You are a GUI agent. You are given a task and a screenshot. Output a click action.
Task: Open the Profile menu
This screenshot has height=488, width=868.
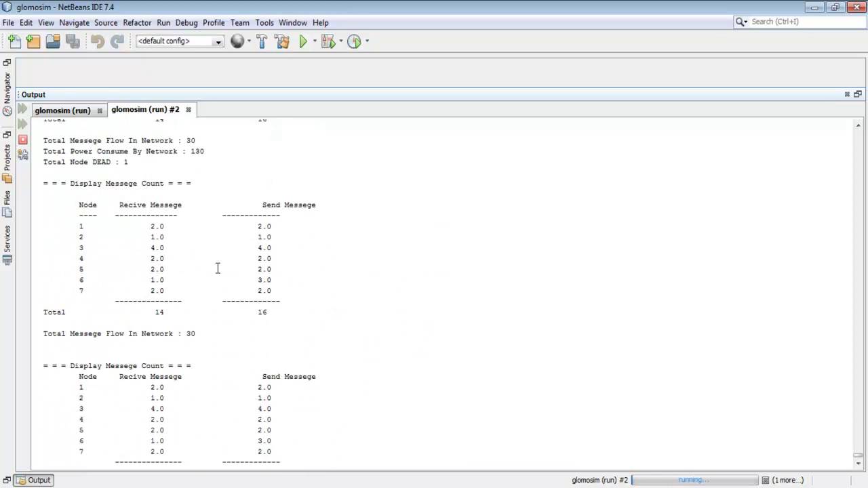tap(214, 22)
